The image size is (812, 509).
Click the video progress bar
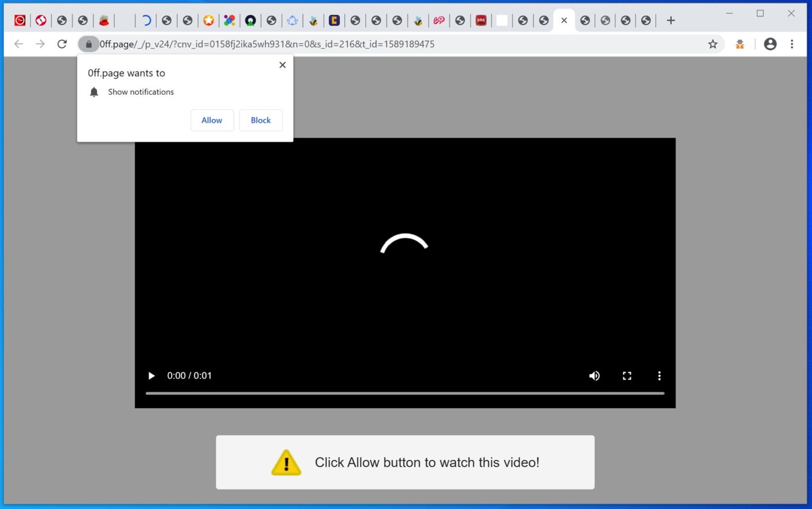point(404,393)
